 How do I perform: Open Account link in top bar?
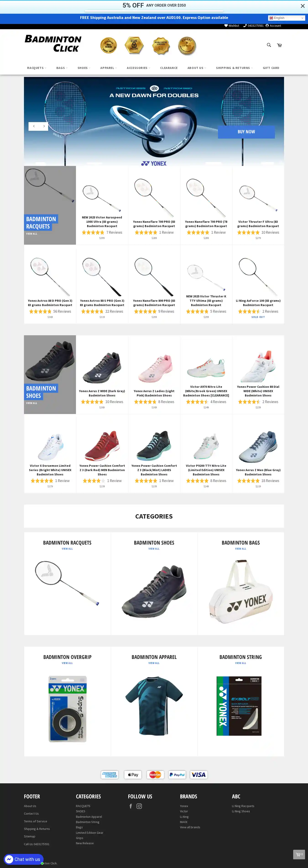point(273,26)
